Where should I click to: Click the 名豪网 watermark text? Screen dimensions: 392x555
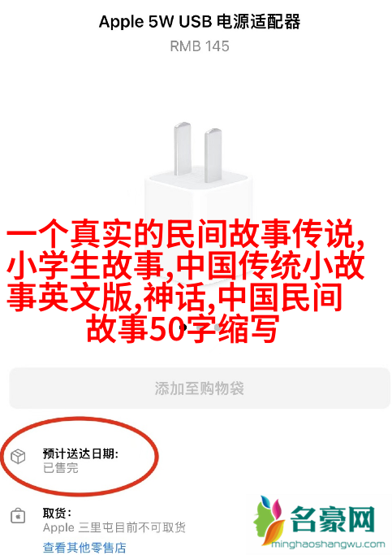[332, 519]
